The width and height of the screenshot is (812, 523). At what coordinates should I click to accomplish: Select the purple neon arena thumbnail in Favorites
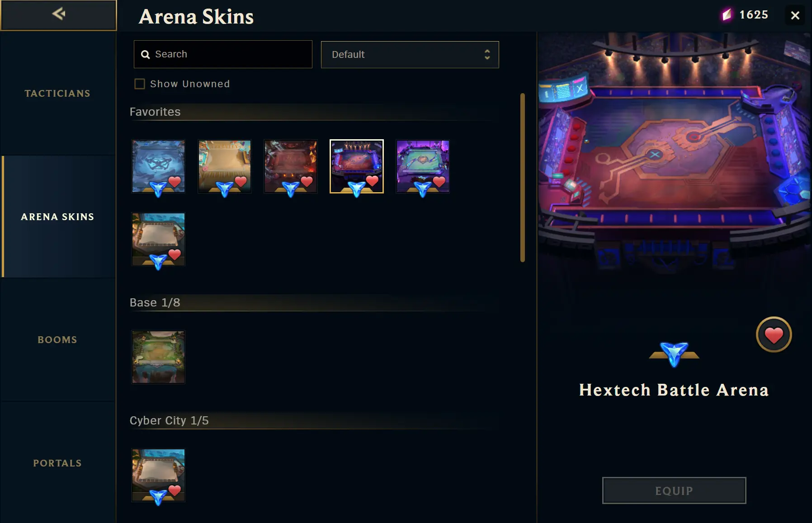(x=423, y=166)
